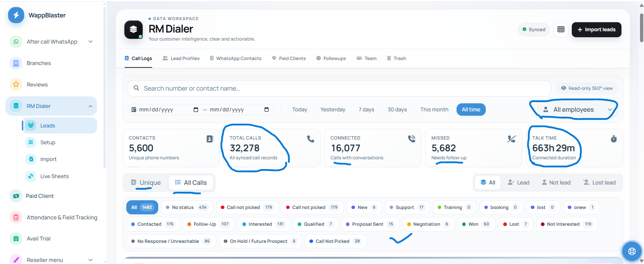
Task: Click the Missed call icon
Action: click(512, 139)
